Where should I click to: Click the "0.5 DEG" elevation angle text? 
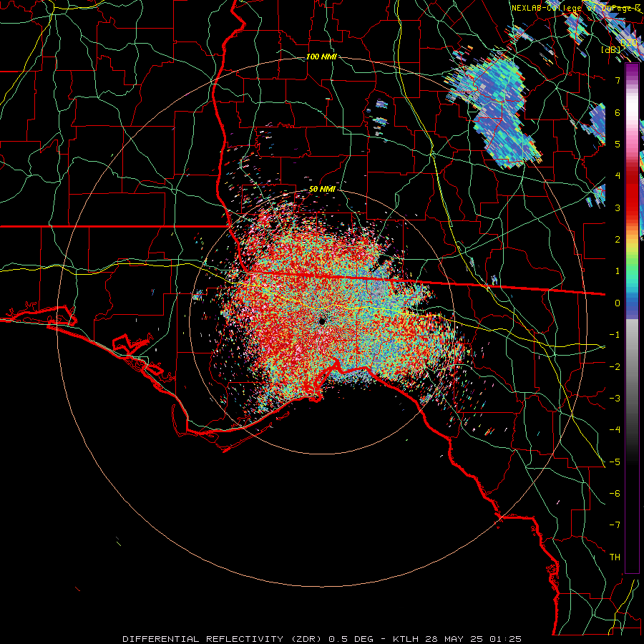pyautogui.click(x=351, y=639)
